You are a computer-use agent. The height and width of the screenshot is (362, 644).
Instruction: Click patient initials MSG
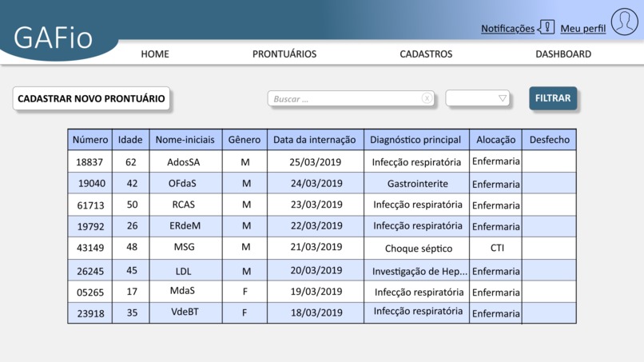pyautogui.click(x=184, y=247)
